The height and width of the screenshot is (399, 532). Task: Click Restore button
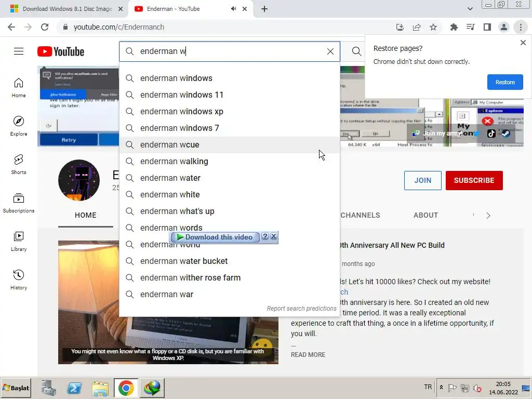(x=505, y=82)
